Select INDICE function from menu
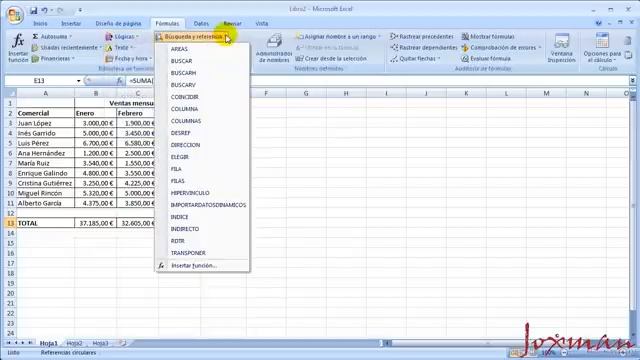Image resolution: width=640 pixels, height=360 pixels. [x=203, y=217]
